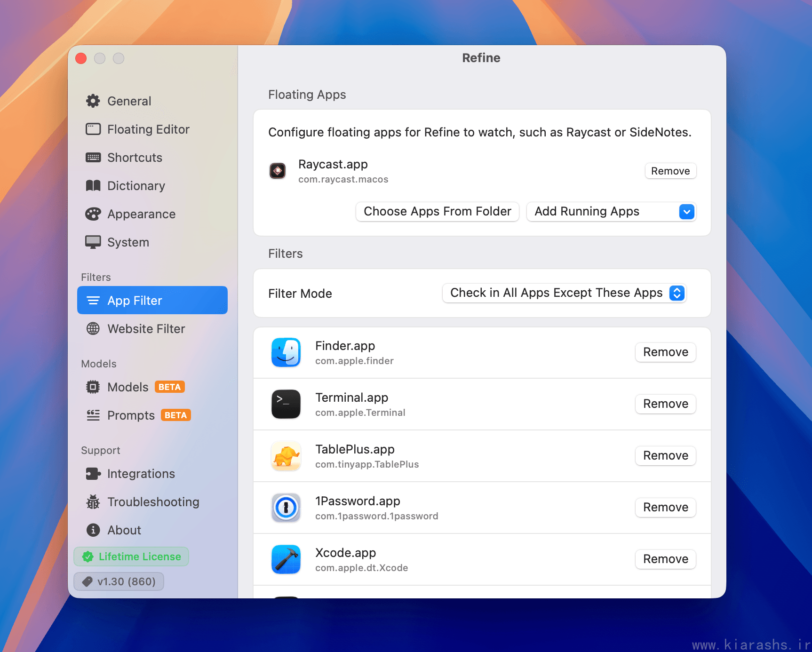Click the Models chip icon

[x=93, y=387]
